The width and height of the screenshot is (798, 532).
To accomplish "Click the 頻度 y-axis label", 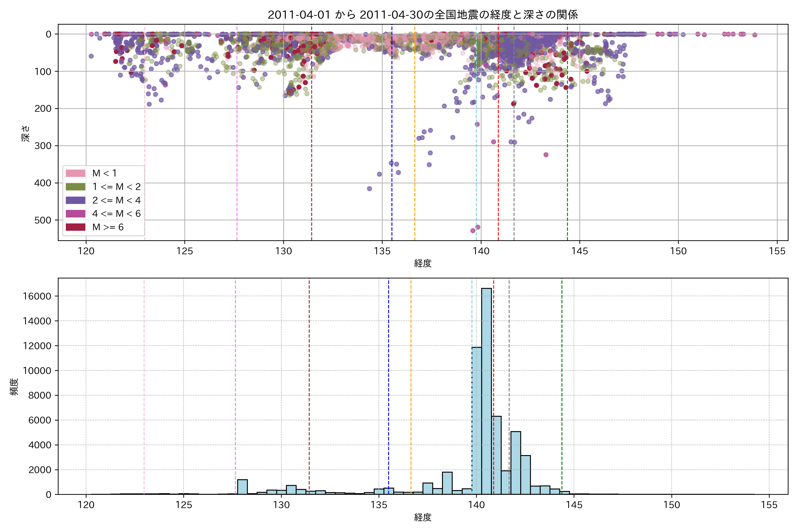I will (14, 387).
